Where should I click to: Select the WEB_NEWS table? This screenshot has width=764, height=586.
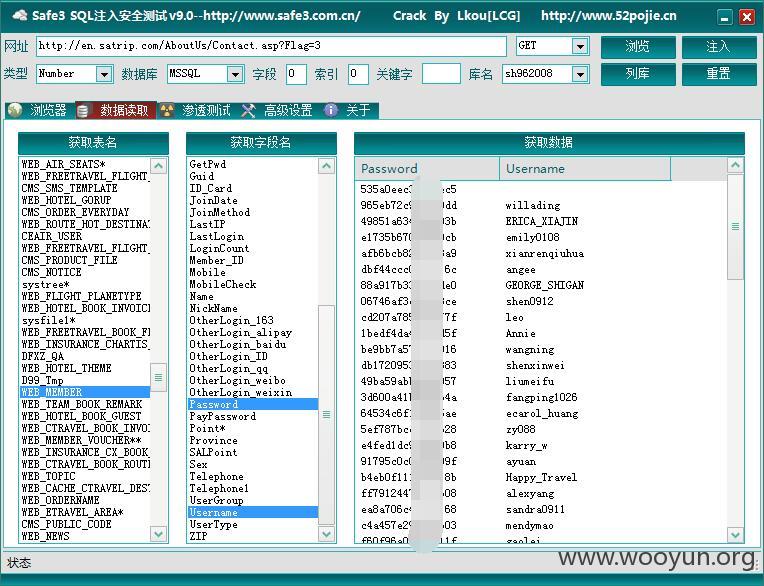(85, 536)
